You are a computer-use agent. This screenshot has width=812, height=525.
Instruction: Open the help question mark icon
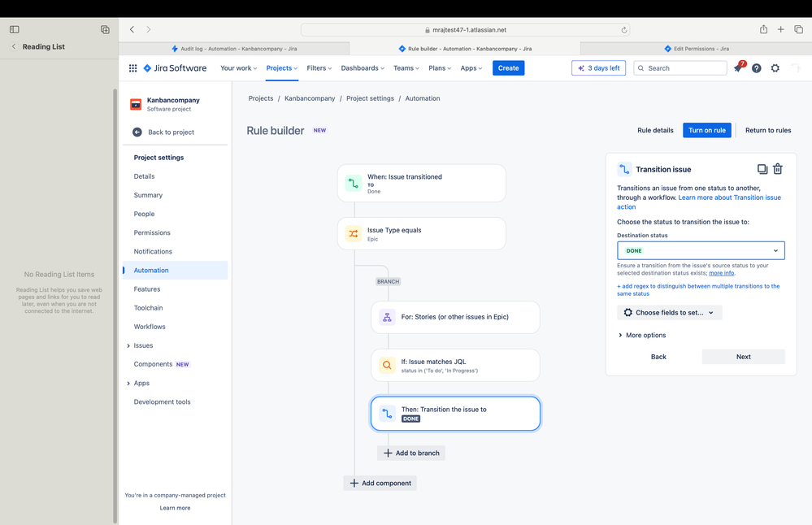(757, 67)
